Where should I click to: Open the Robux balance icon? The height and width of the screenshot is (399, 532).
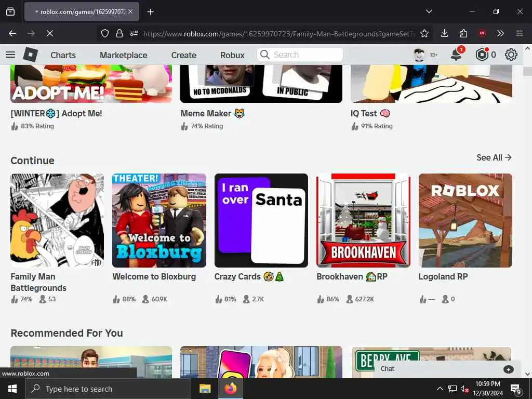pos(482,55)
